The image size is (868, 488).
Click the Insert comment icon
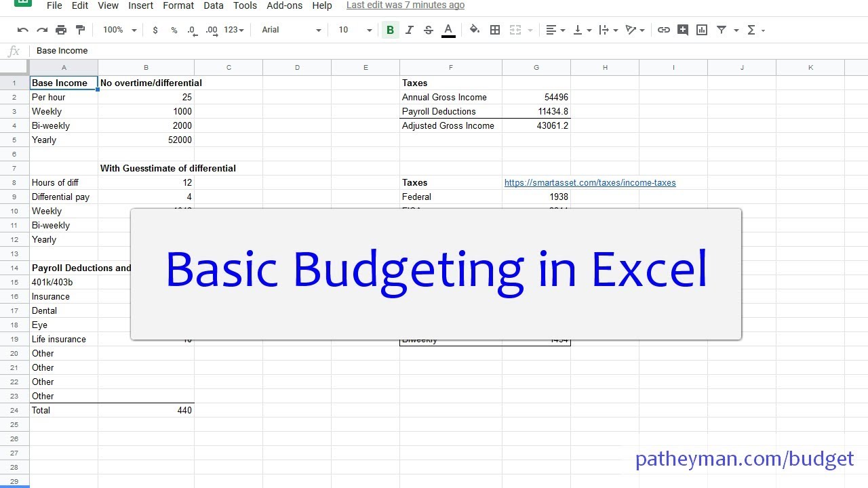683,30
